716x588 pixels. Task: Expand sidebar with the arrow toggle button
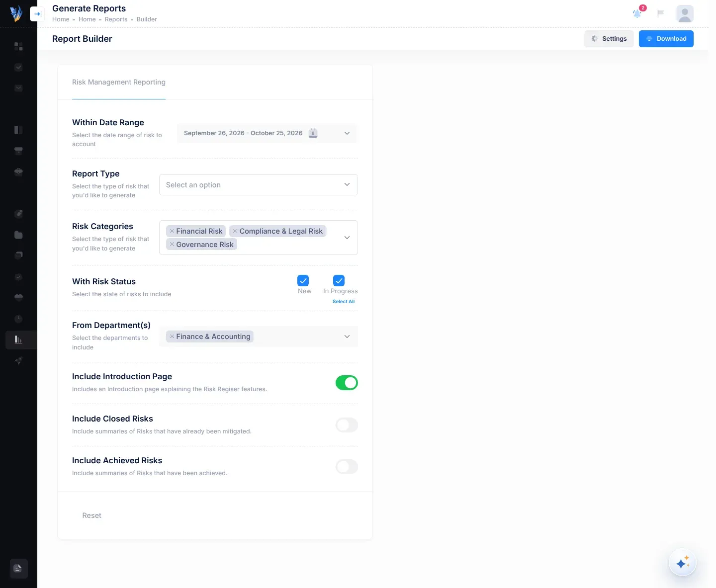click(x=37, y=14)
